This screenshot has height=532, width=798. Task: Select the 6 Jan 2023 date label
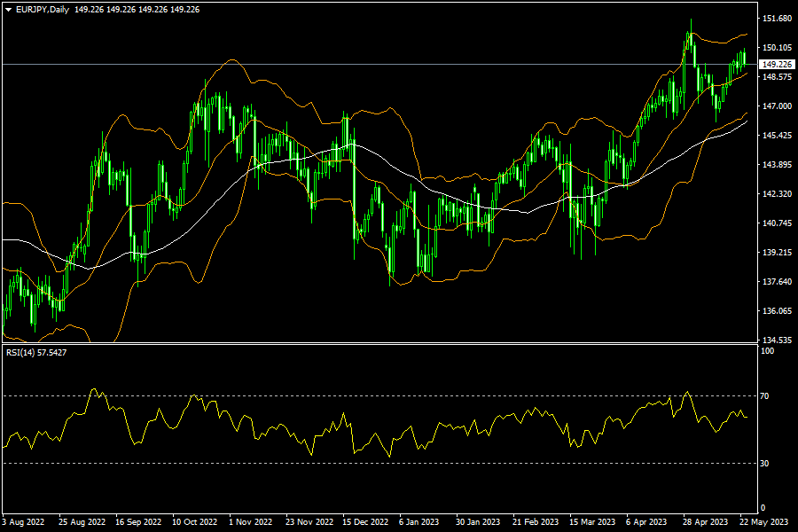coord(419,522)
